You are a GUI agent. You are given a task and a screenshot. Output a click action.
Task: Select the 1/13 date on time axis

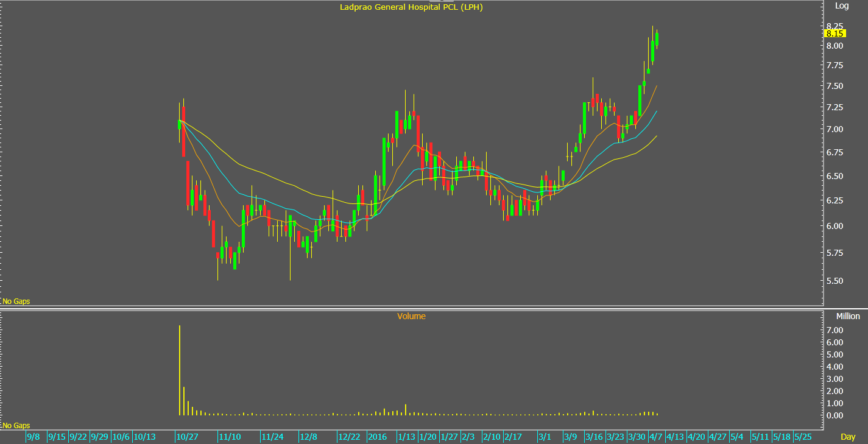(x=407, y=437)
